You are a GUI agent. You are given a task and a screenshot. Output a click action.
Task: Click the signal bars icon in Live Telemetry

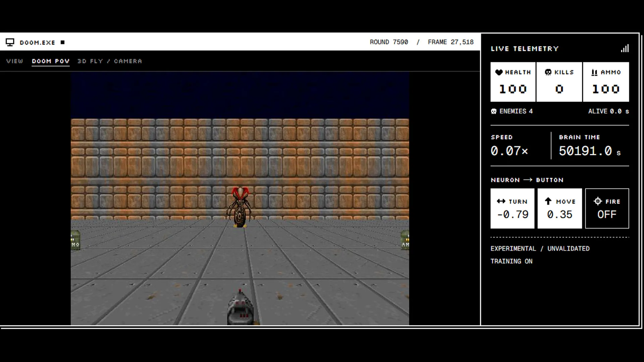(625, 49)
